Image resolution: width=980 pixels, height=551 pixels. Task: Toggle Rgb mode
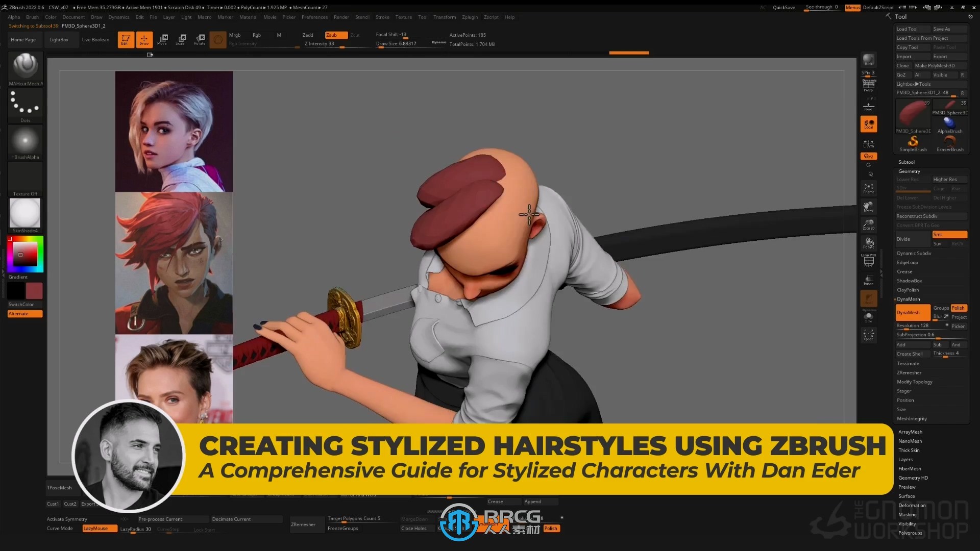[257, 35]
